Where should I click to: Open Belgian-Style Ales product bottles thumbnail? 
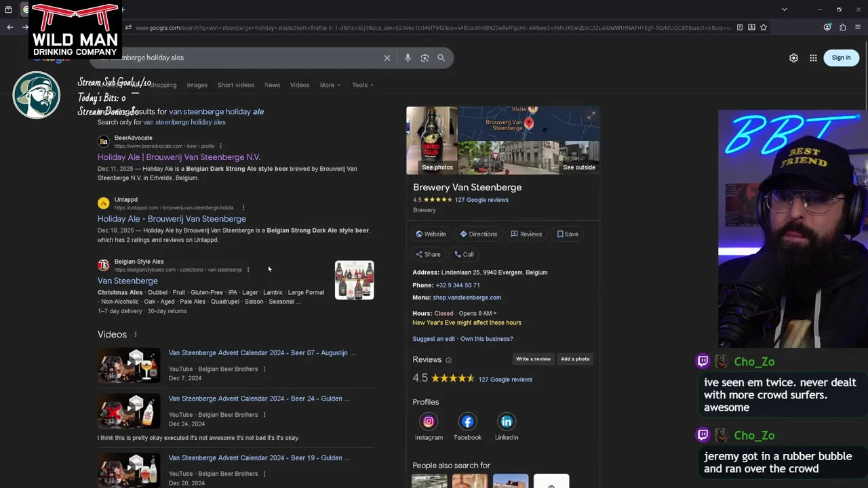click(x=354, y=280)
